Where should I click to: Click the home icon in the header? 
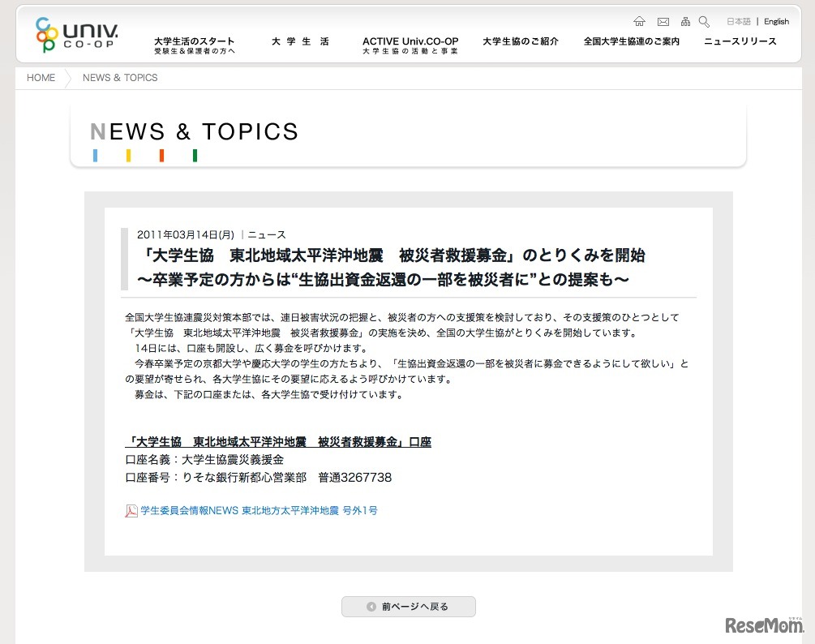[640, 21]
